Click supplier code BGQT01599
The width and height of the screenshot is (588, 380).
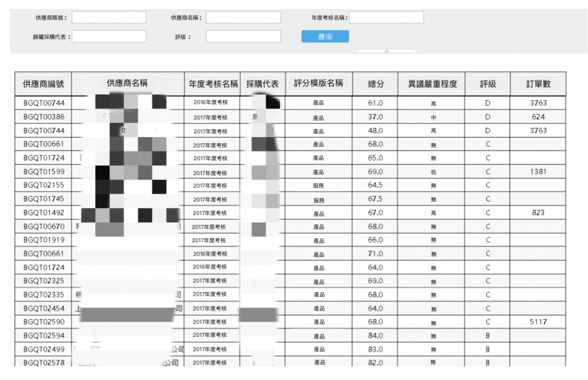44,172
